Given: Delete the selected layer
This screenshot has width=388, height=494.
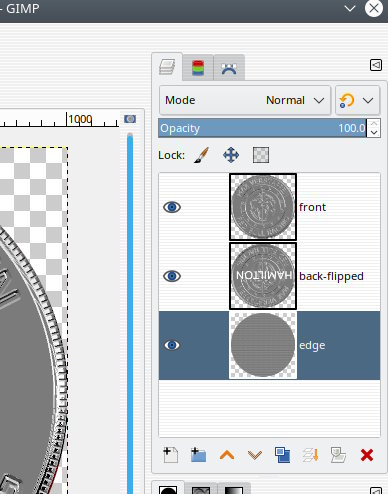Looking at the screenshot, I should click(x=367, y=455).
